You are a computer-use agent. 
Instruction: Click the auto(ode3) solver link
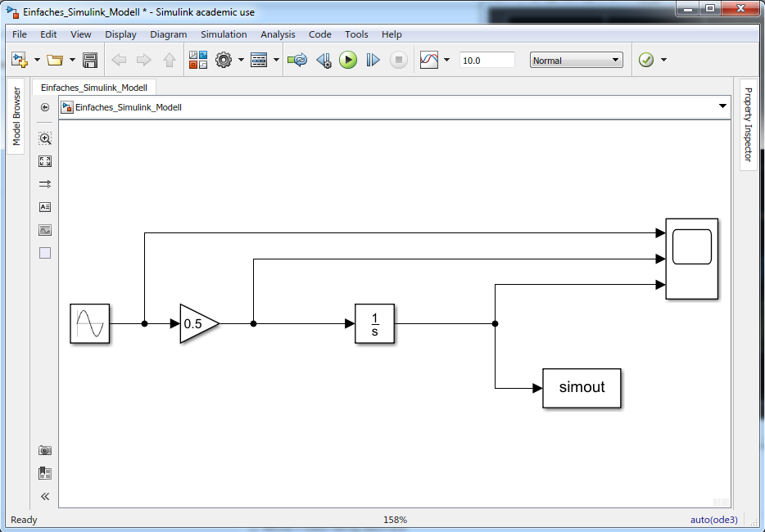pos(714,520)
